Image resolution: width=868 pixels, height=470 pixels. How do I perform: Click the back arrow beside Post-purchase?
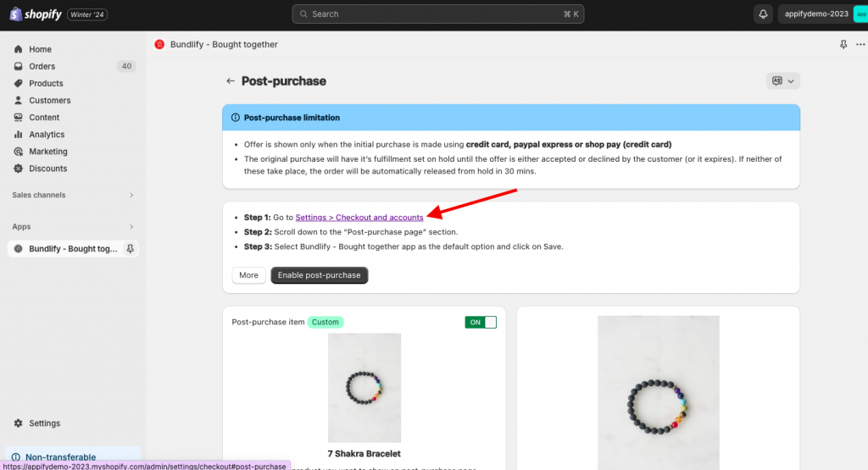pyautogui.click(x=231, y=81)
